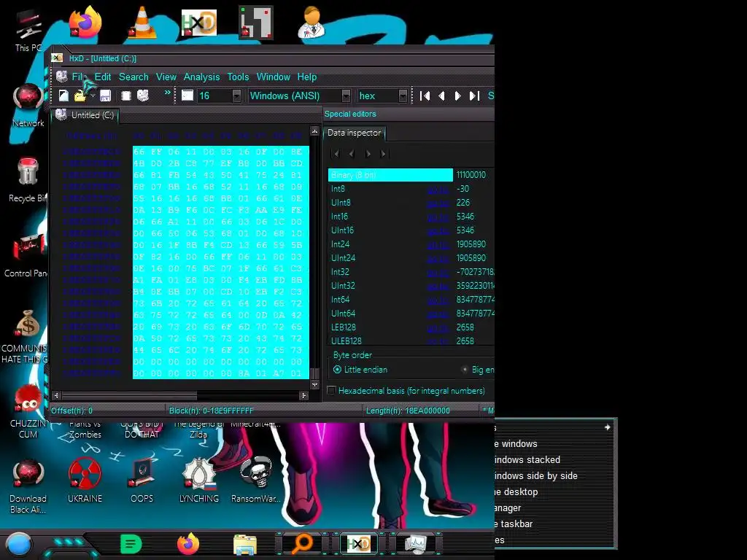Open the bytes per row dropdown showing 16
This screenshot has height=560, width=747.
point(237,96)
